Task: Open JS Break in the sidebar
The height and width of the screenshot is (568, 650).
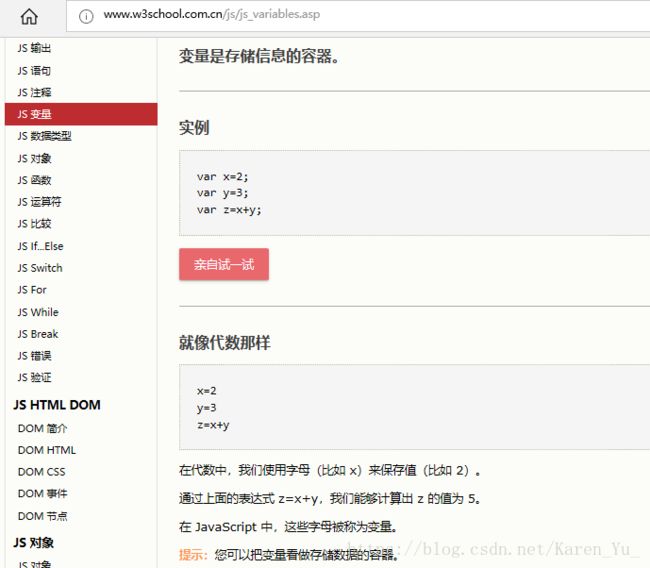Action: (38, 334)
